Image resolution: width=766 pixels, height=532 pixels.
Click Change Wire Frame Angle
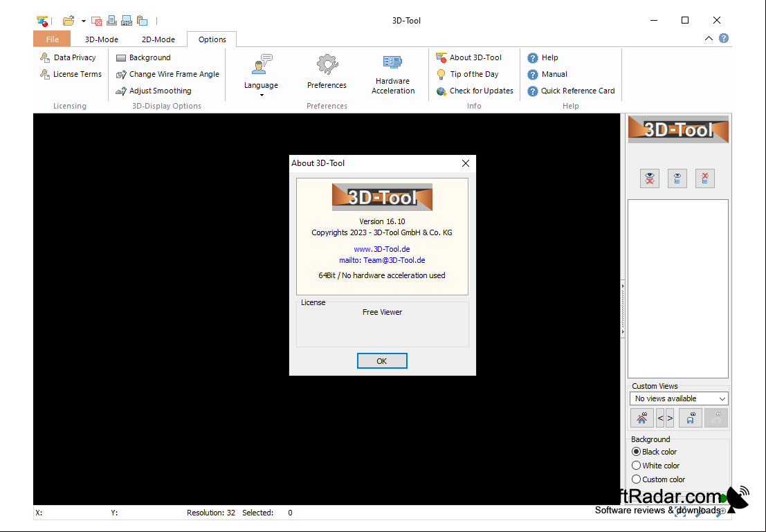tap(167, 74)
